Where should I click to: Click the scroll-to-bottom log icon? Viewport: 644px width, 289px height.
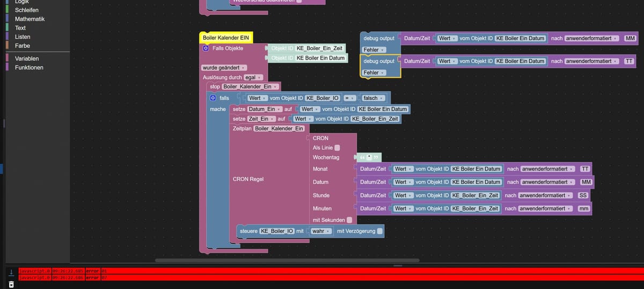coord(11,272)
